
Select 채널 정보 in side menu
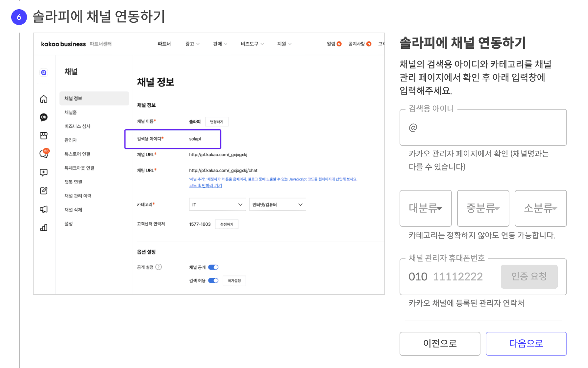pos(94,98)
